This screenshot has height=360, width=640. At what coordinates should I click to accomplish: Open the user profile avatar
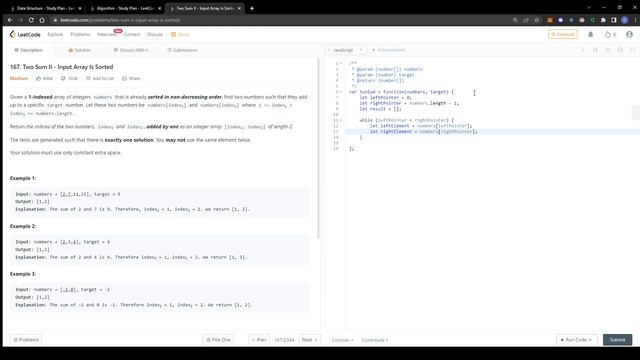629,35
